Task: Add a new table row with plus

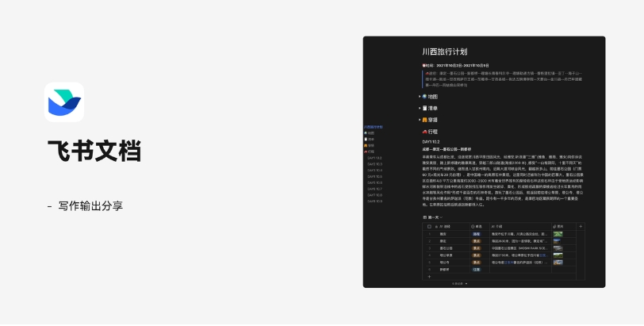Action: click(429, 277)
